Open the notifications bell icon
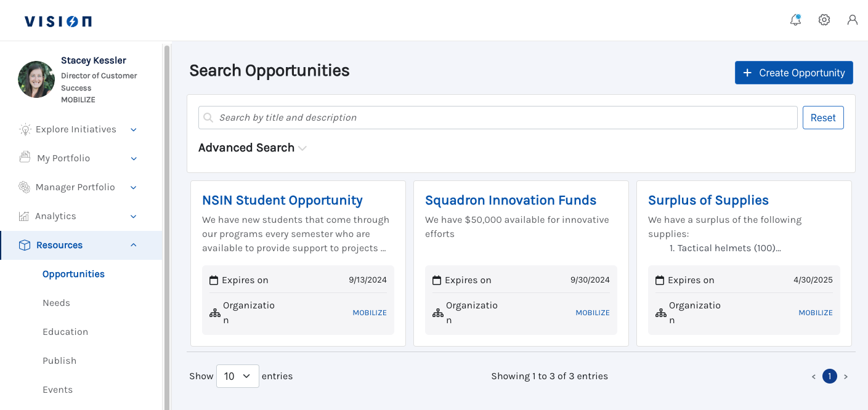The height and width of the screenshot is (410, 868). (795, 20)
